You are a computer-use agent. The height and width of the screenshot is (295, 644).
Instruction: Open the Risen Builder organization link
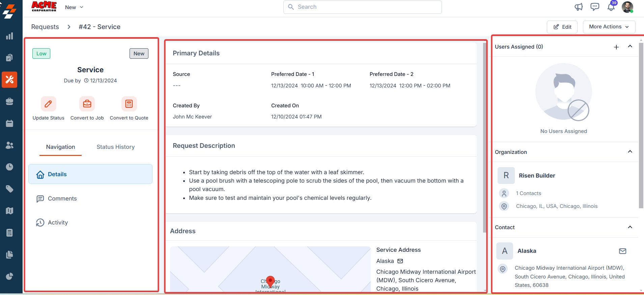537,176
